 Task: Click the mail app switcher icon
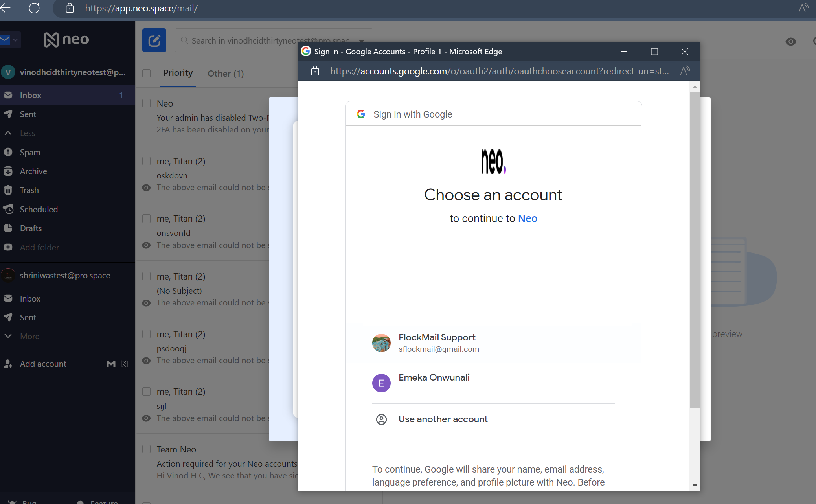(x=5, y=40)
